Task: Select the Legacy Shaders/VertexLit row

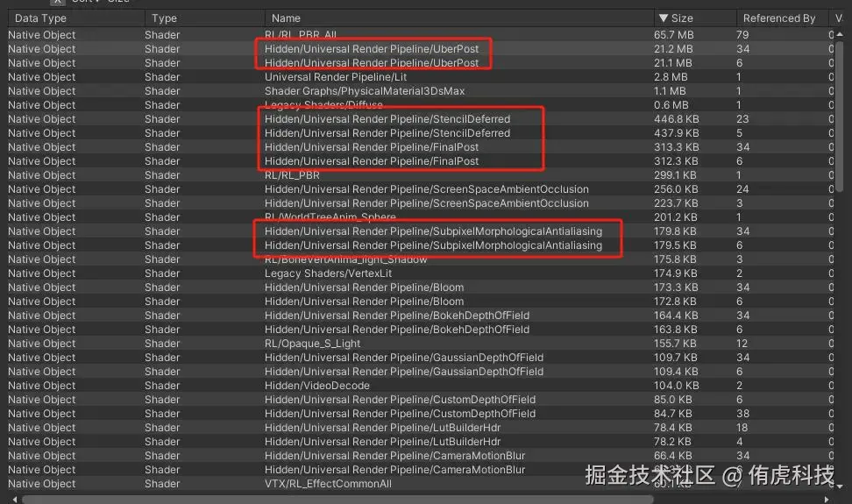Action: pos(419,273)
